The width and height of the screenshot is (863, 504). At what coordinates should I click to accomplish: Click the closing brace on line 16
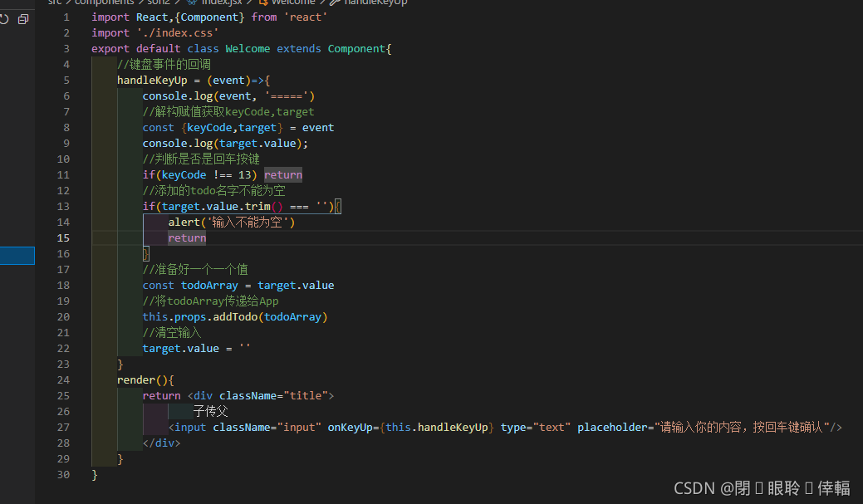click(x=146, y=253)
